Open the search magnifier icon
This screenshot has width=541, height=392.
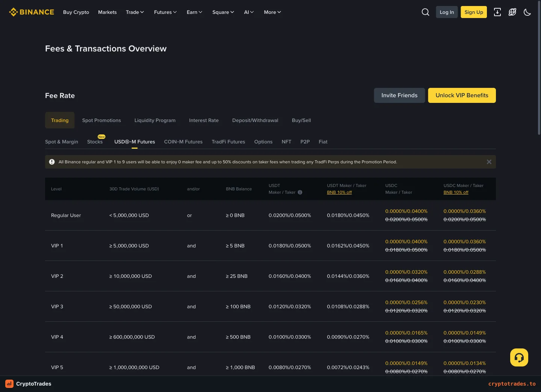(x=425, y=12)
